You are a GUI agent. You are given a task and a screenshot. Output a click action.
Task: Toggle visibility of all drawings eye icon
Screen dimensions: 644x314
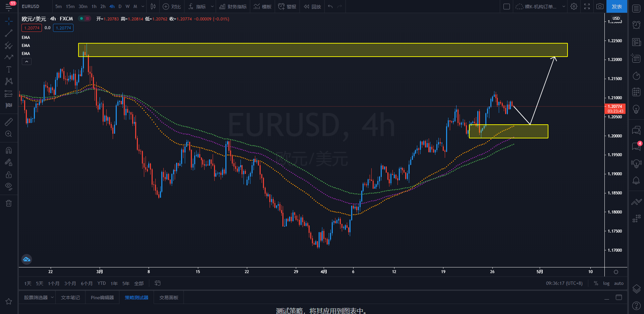point(9,186)
